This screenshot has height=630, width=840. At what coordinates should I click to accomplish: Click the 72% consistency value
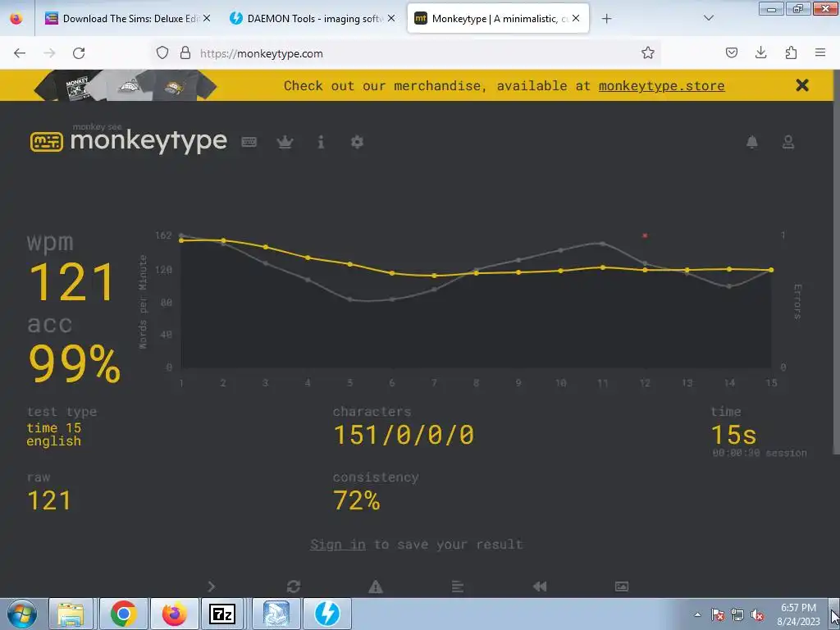pos(357,500)
